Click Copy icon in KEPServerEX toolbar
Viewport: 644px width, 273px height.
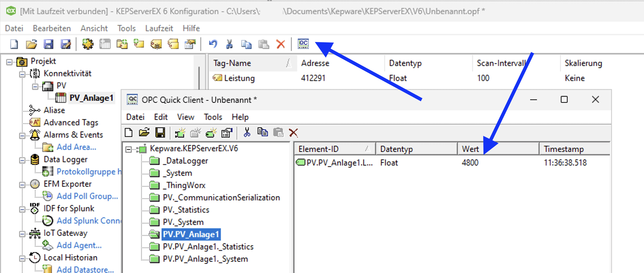[x=246, y=44]
